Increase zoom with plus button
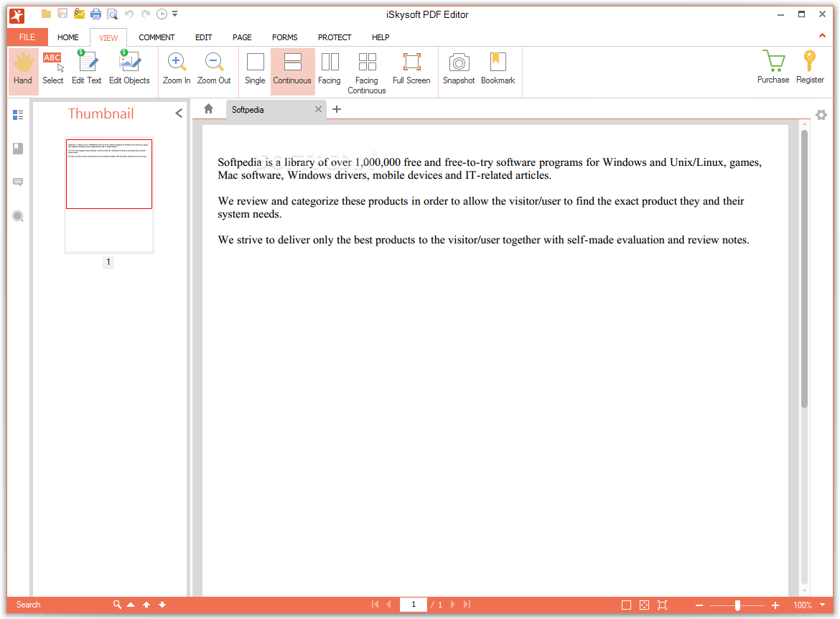 pyautogui.click(x=775, y=605)
